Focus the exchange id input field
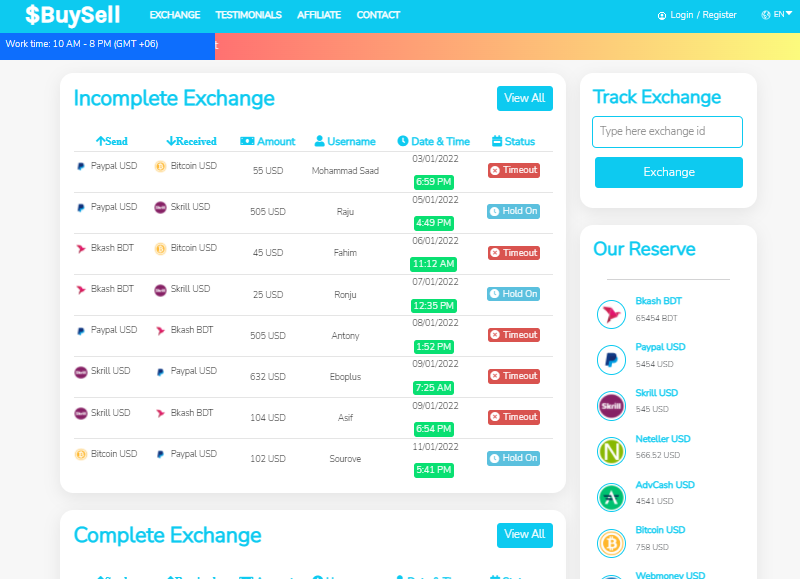This screenshot has height=579, width=800. [x=667, y=132]
